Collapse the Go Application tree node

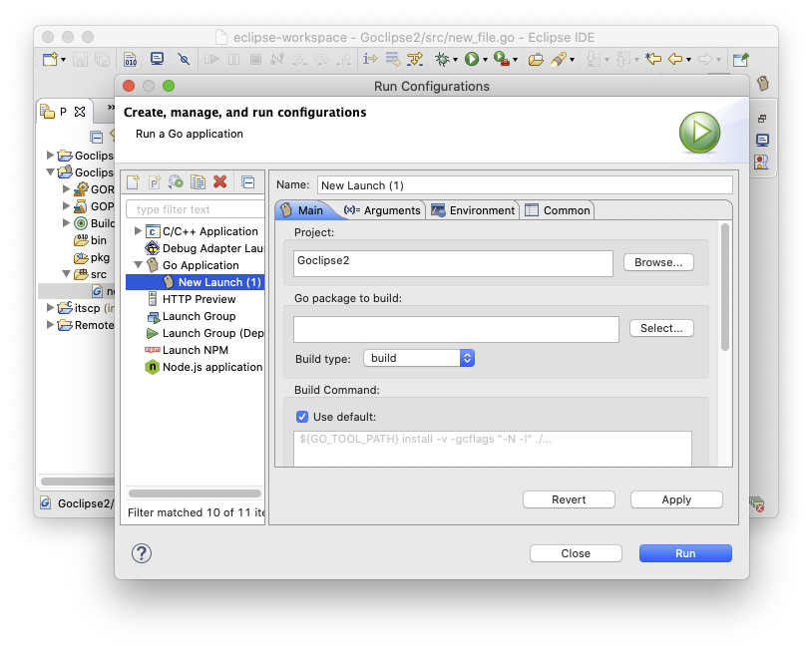(x=139, y=265)
